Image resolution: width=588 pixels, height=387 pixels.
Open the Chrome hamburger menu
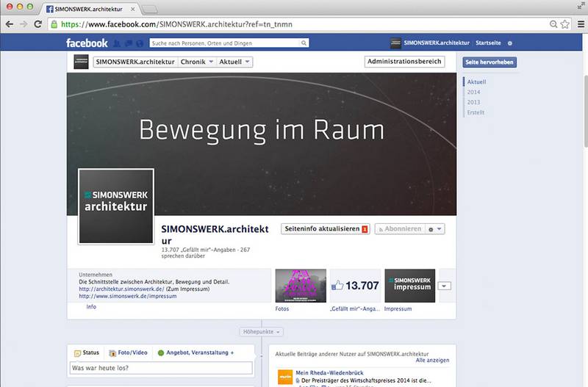(581, 24)
